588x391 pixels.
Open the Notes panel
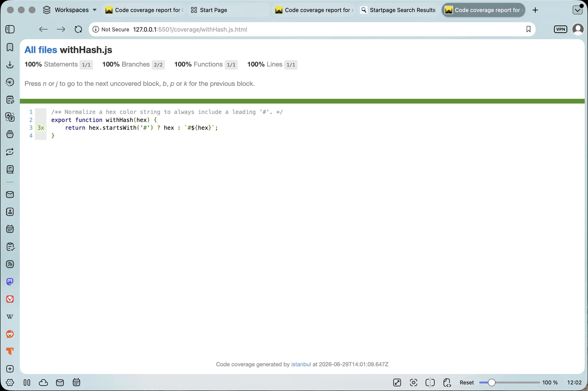(x=10, y=100)
